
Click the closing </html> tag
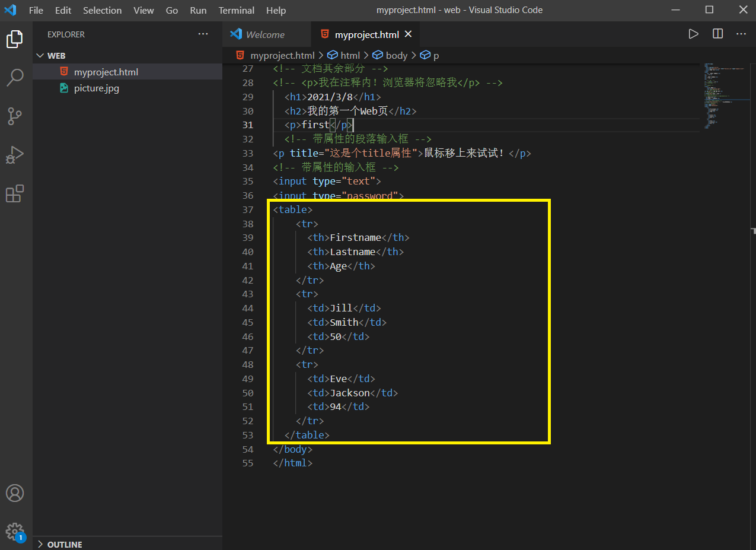(293, 463)
